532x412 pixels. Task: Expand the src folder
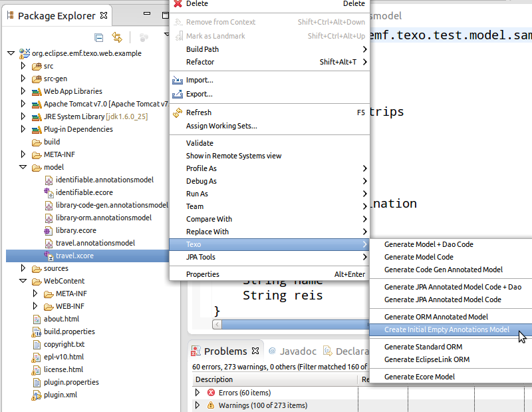coord(23,65)
